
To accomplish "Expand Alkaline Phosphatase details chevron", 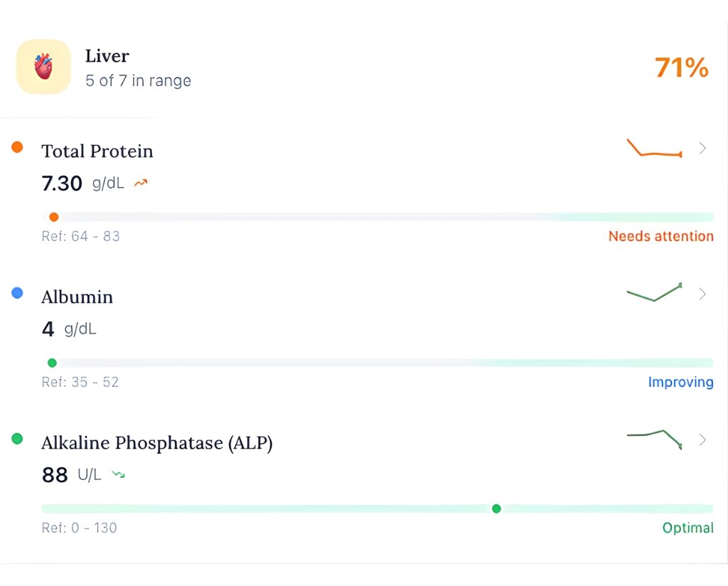I will (x=702, y=439).
